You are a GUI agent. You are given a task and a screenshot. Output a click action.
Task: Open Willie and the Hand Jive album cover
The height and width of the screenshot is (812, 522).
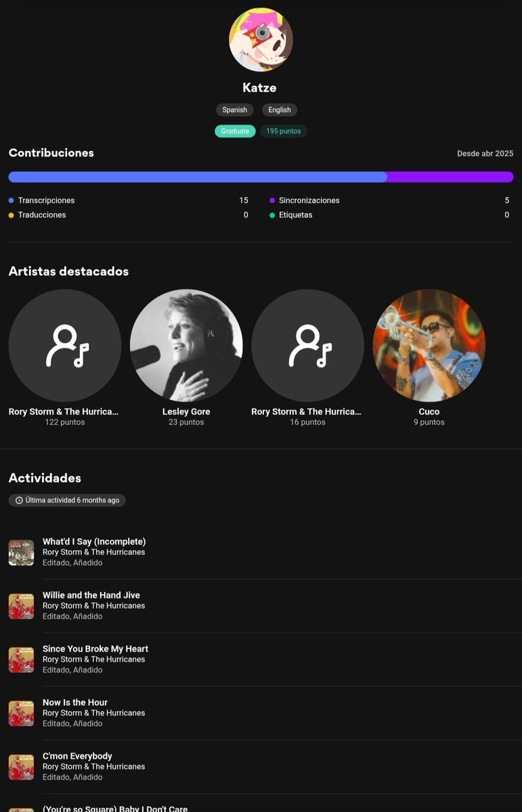tap(21, 606)
